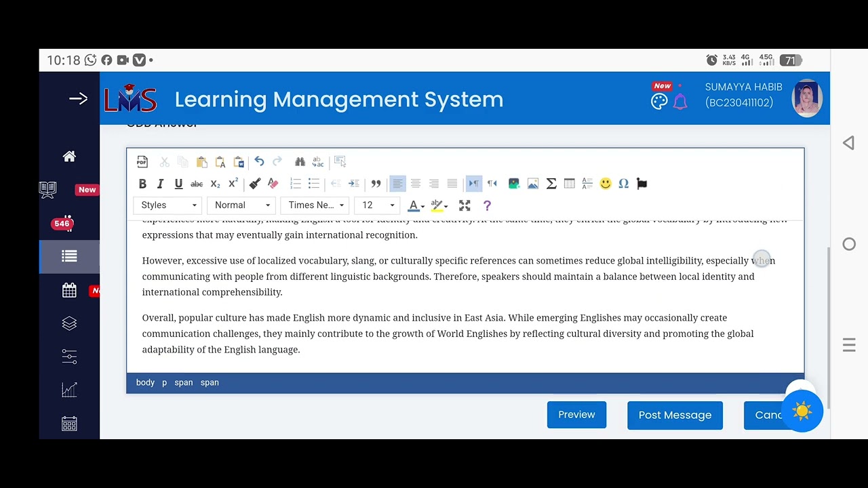Click the copy formatting brush icon
Screen dimensions: 868x488
pyautogui.click(x=255, y=184)
